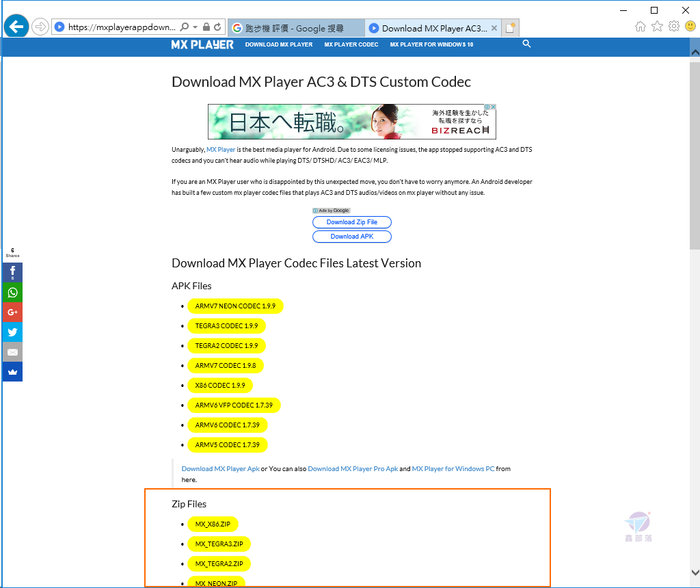
Task: Click the scrollbar down arrow
Action: (x=695, y=572)
